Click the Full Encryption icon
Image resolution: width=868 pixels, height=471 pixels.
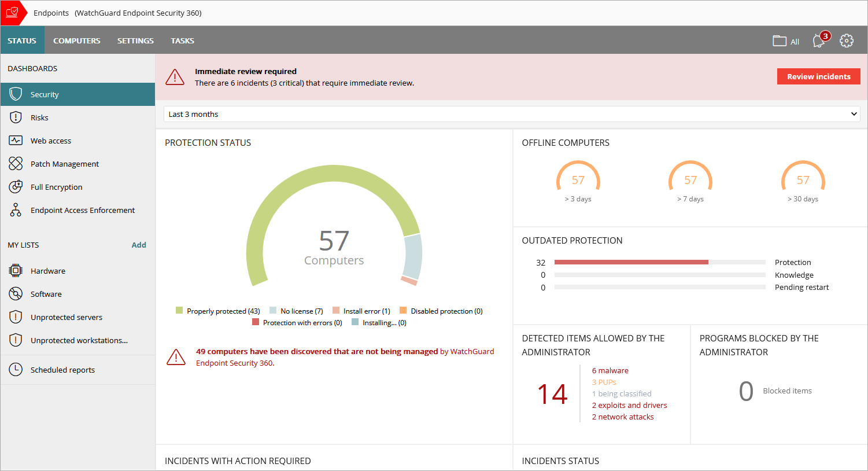(16, 187)
